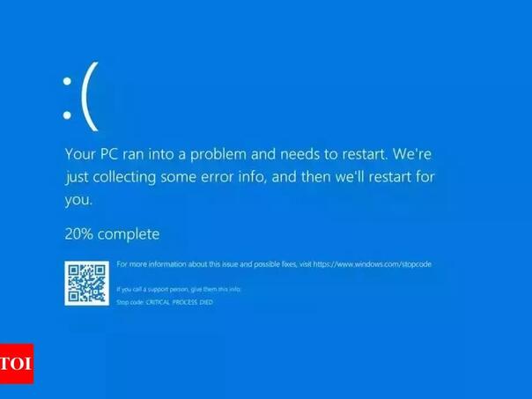The height and width of the screenshot is (399, 532).
Task: Click the QR code image
Action: pos(87,283)
